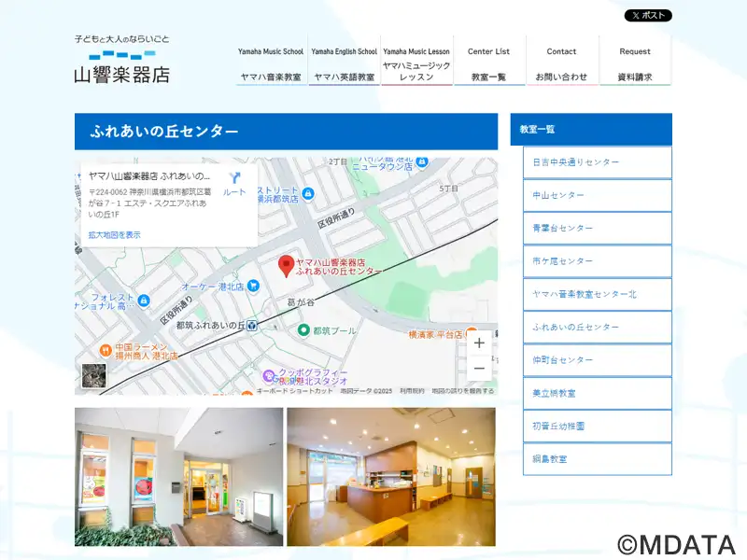
Task: Open 市ケ尾センター in classroom list
Action: point(598,261)
